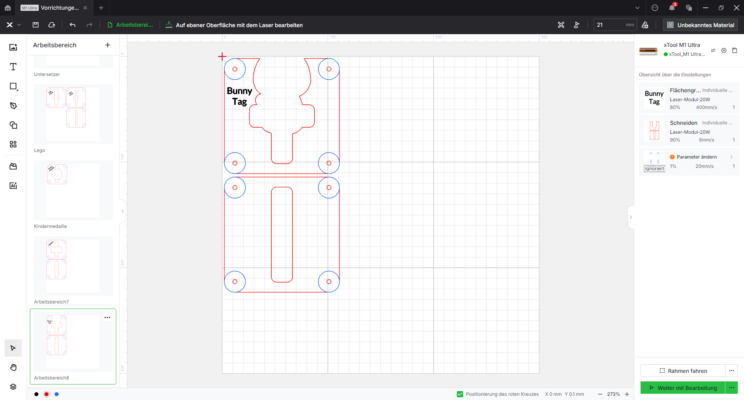Select the image insert tool
This screenshot has height=400, width=744.
click(13, 47)
